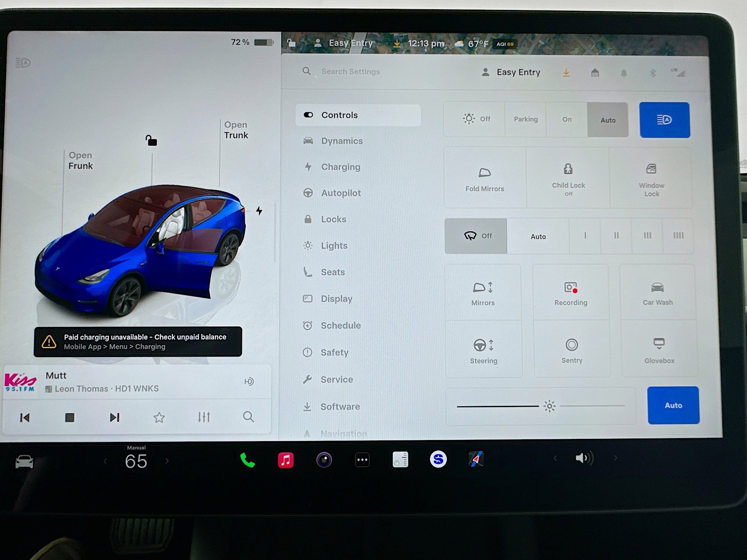Open Steering adjustment
The image size is (747, 560).
point(484,350)
